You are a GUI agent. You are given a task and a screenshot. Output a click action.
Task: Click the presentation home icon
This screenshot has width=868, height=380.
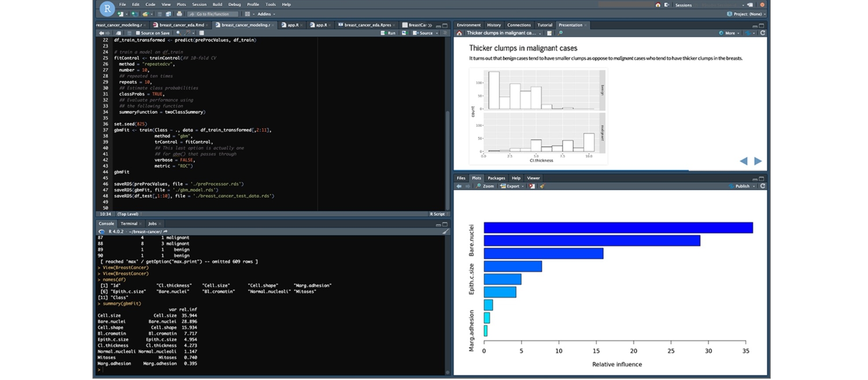tap(459, 33)
